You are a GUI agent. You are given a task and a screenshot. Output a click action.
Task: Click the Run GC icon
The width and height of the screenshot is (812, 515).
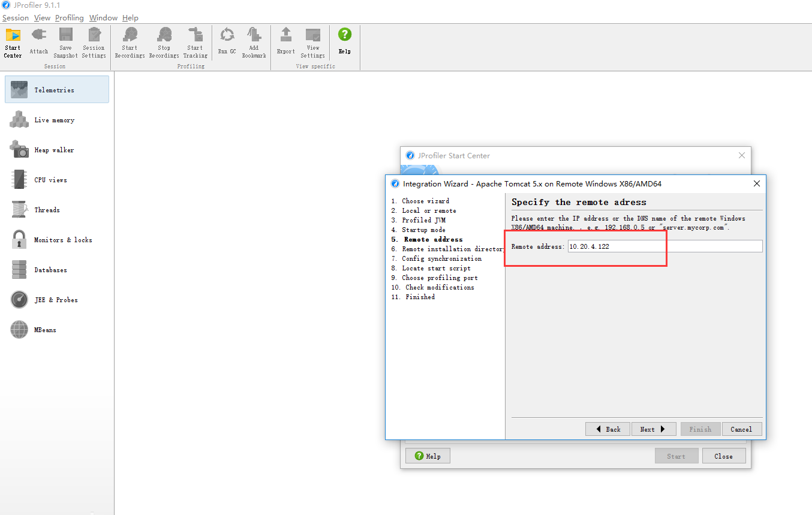[x=227, y=43]
